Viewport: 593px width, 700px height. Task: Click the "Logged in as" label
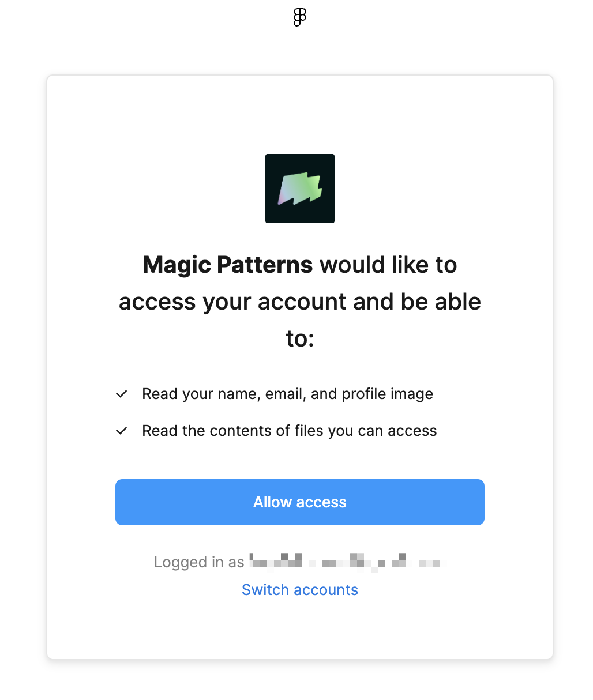[199, 562]
